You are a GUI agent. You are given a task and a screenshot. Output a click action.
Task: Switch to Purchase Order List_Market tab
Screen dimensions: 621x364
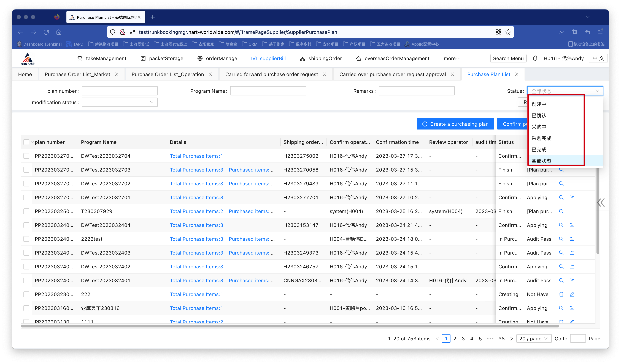pos(77,74)
